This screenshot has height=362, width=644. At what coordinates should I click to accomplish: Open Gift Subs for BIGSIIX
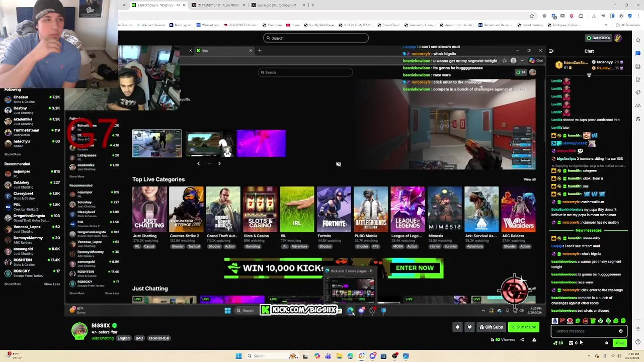[491, 327]
